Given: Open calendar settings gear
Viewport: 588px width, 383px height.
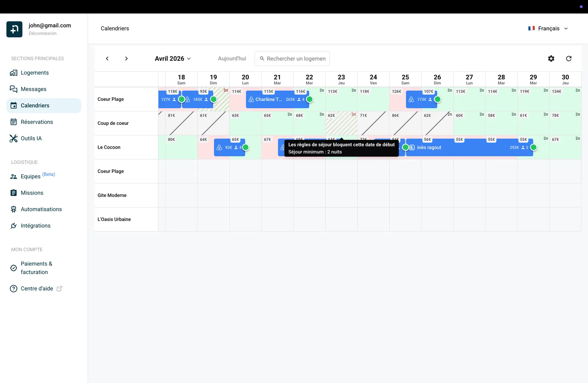Looking at the screenshot, I should pyautogui.click(x=551, y=58).
